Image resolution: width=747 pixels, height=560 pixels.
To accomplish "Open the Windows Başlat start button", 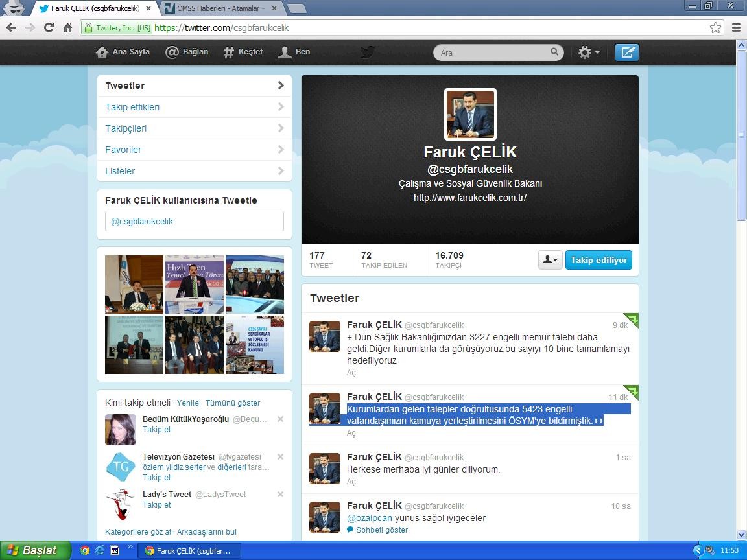I will click(x=35, y=550).
